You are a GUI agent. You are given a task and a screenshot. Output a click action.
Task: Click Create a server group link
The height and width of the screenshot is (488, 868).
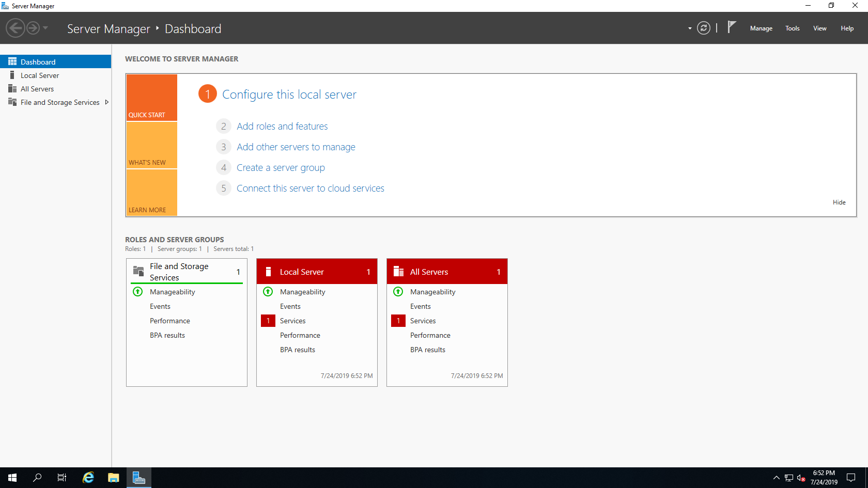pos(281,167)
